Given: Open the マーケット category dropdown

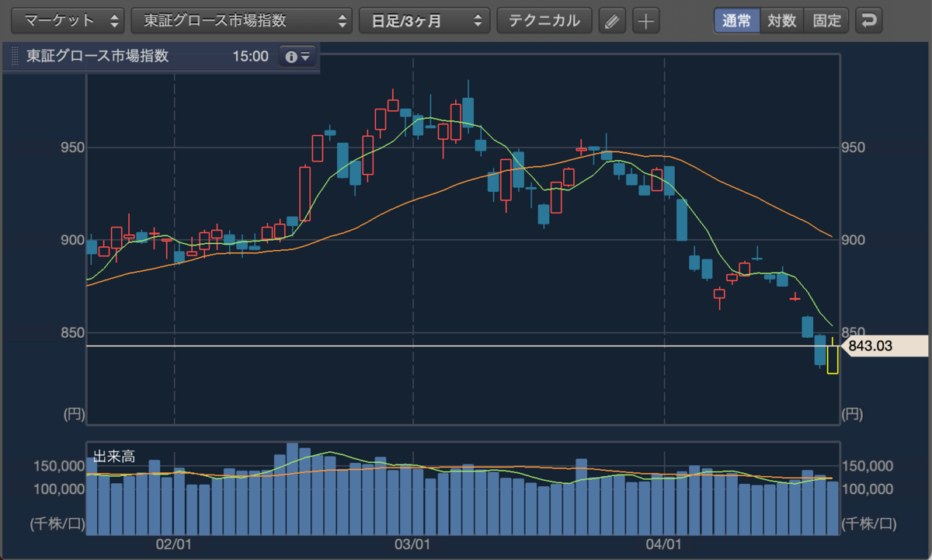Looking at the screenshot, I should coord(68,20).
